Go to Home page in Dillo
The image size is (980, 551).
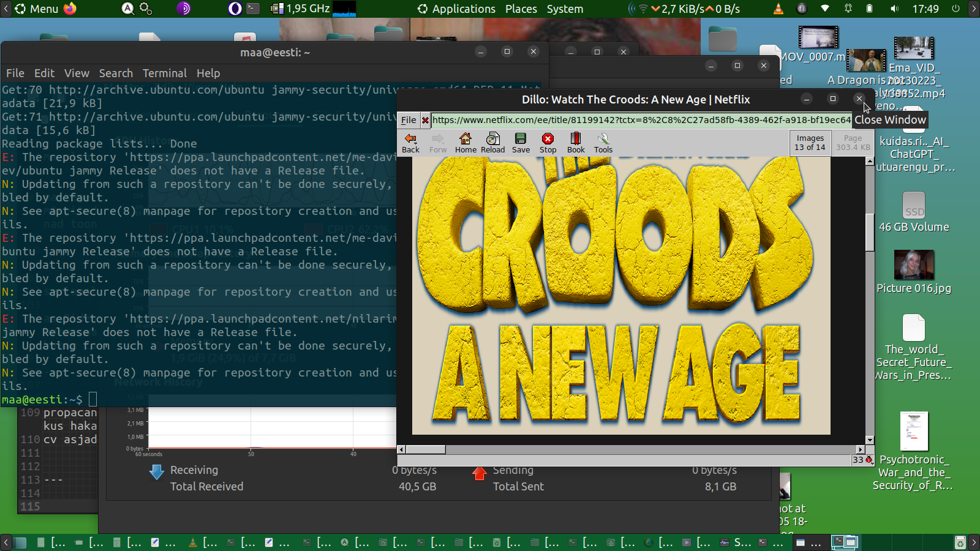tap(466, 143)
